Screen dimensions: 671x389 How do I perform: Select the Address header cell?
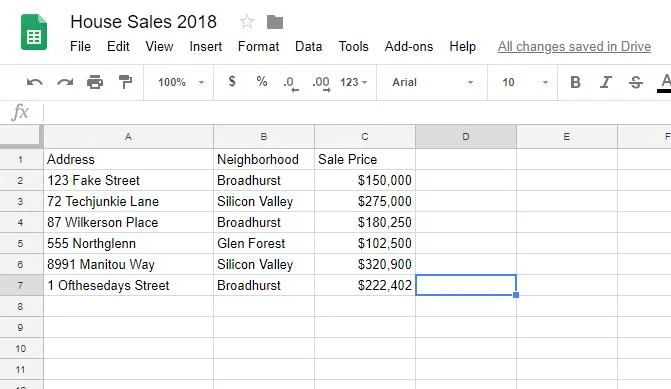click(x=128, y=159)
